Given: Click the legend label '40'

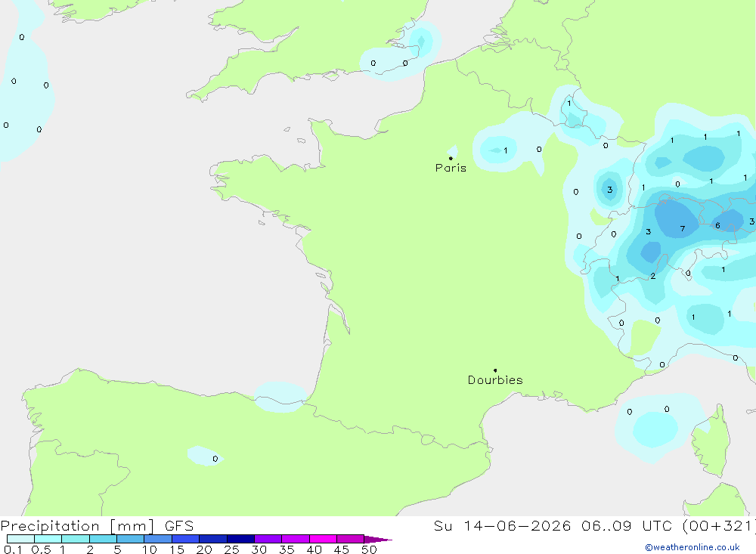Looking at the screenshot, I should coord(314,549).
